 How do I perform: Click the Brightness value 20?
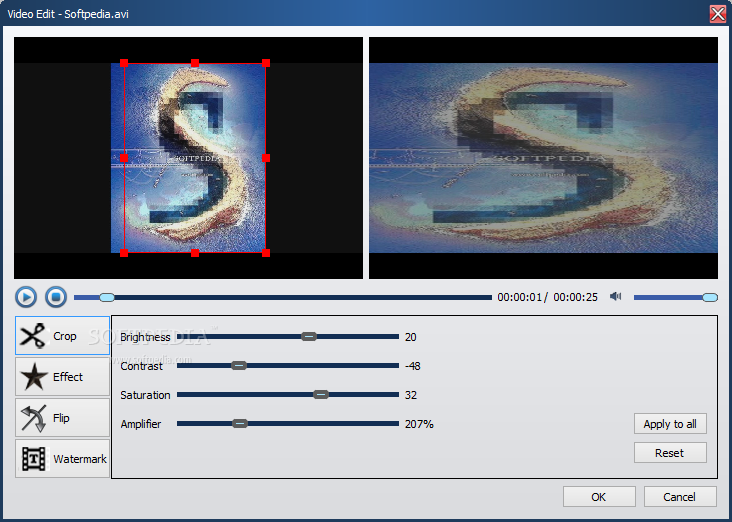coord(411,337)
